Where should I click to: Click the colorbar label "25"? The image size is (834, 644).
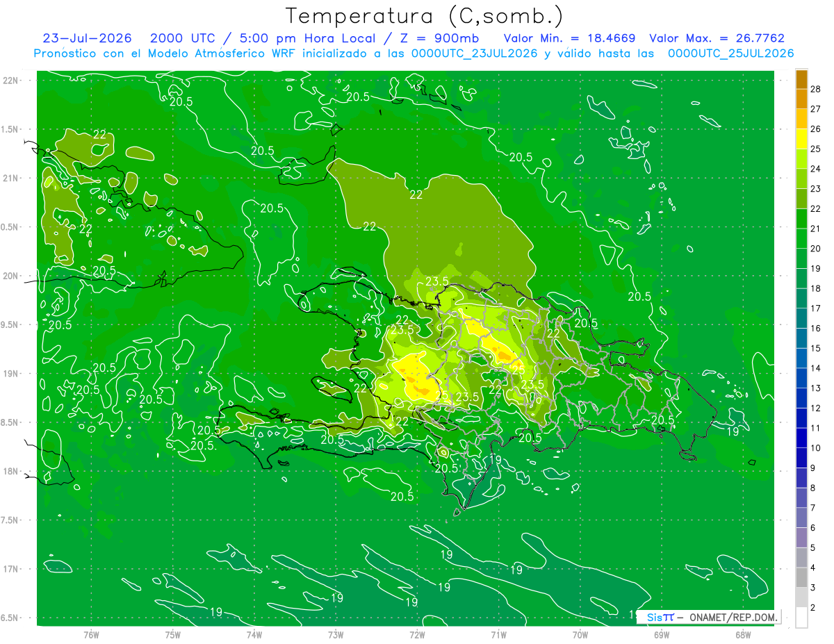(816, 149)
